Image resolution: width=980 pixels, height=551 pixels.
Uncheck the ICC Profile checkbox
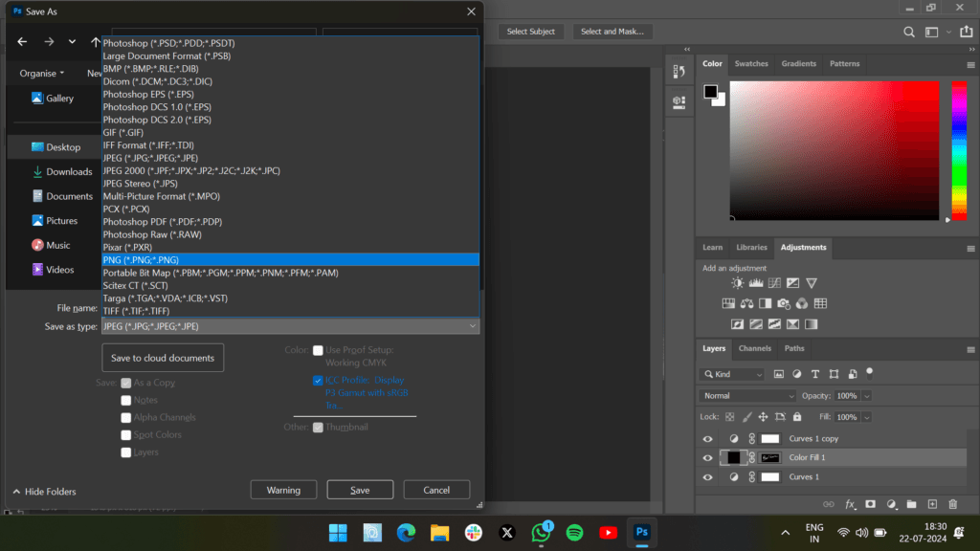[x=318, y=381]
